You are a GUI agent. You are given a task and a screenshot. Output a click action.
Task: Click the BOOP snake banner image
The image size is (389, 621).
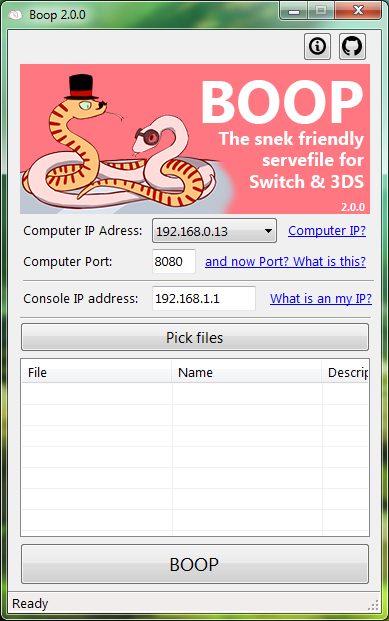[195, 139]
